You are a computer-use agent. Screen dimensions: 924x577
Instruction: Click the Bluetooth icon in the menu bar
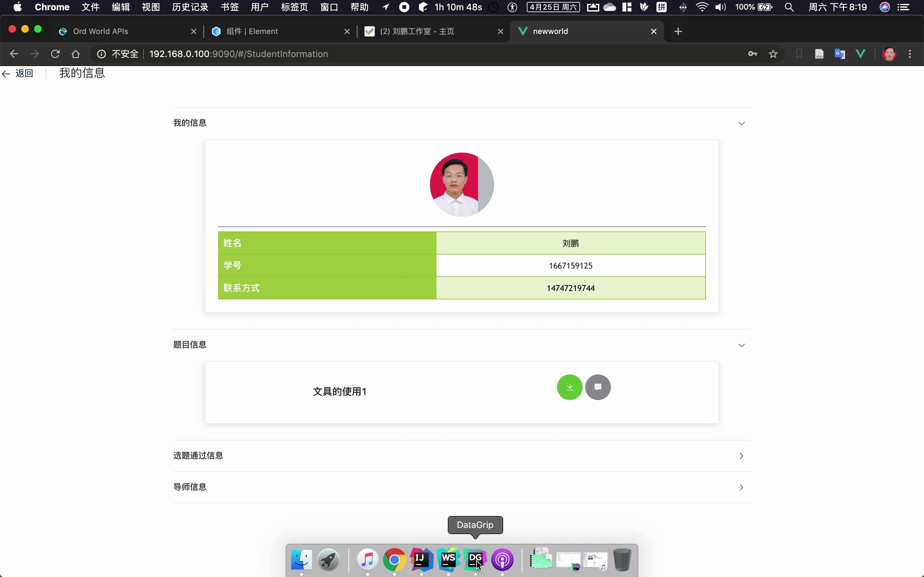tap(683, 7)
